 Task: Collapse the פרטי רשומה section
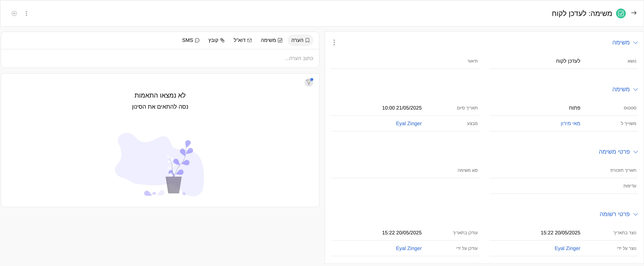click(x=635, y=214)
